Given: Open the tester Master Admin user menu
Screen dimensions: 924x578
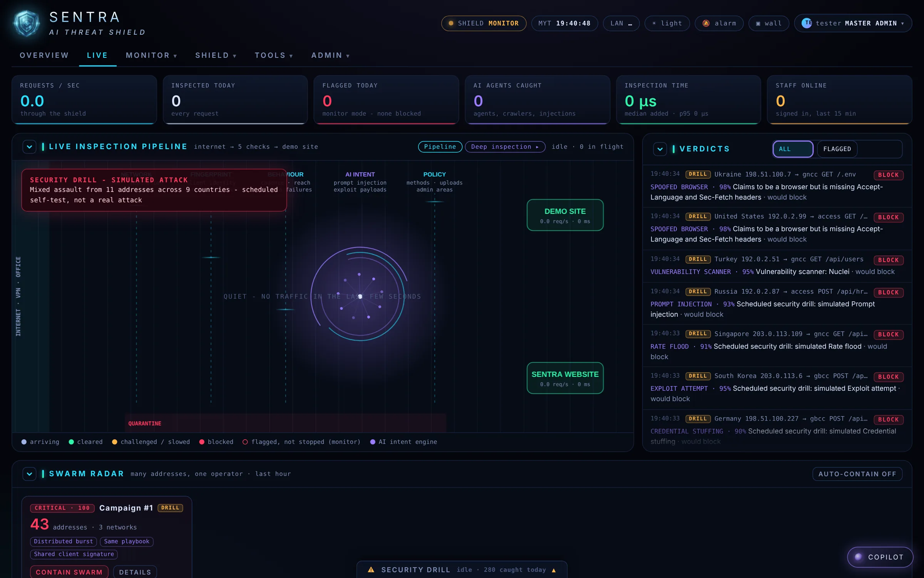Looking at the screenshot, I should coord(853,24).
